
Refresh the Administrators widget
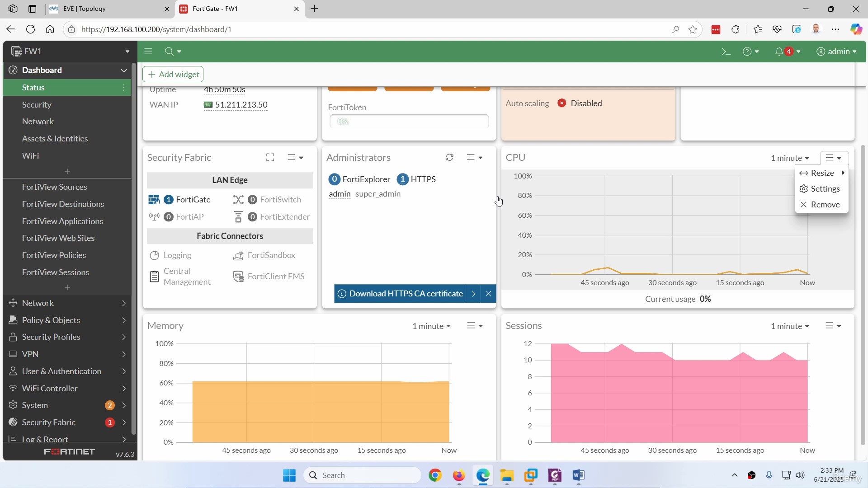point(449,157)
